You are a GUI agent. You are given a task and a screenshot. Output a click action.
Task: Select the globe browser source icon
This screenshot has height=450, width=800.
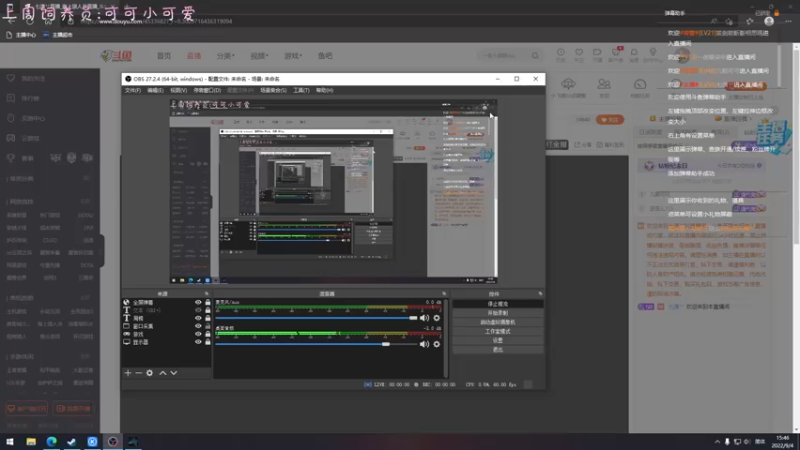coord(127,302)
